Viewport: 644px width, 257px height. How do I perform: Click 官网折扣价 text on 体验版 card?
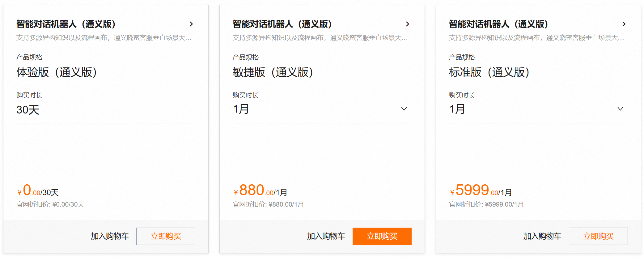tap(50, 204)
